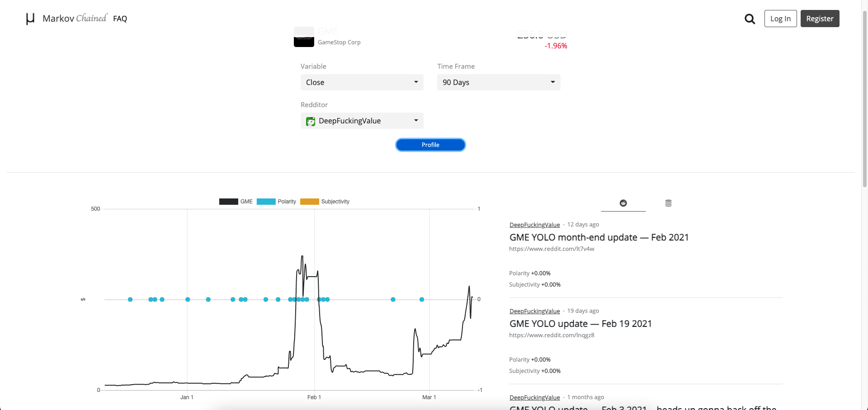Open the FAQ link in header
The width and height of the screenshot is (868, 410).
coord(120,19)
